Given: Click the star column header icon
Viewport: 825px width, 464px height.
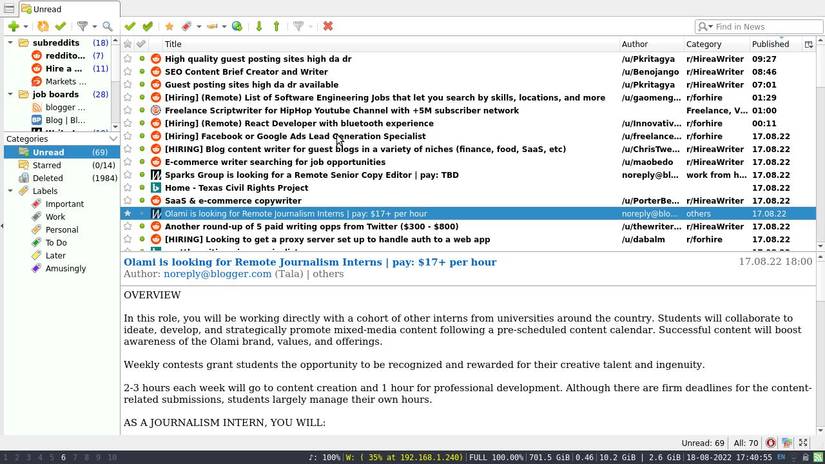Looking at the screenshot, I should tap(127, 44).
